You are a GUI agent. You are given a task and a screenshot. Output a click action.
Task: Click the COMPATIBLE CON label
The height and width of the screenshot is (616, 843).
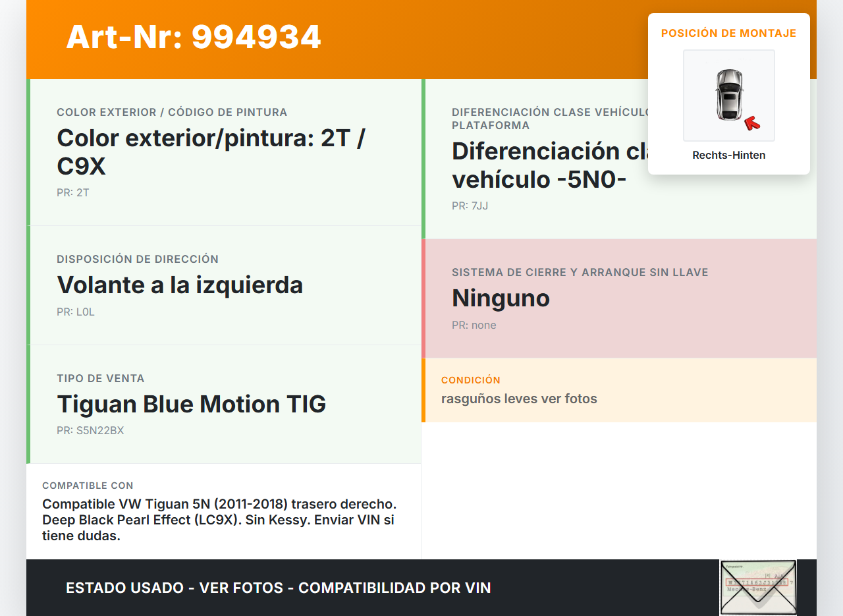(88, 486)
